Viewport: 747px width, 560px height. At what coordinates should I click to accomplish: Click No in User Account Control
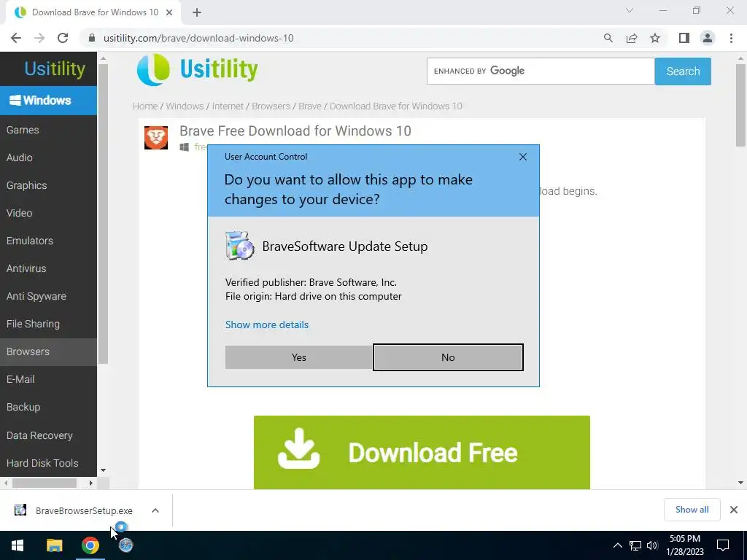coord(448,357)
